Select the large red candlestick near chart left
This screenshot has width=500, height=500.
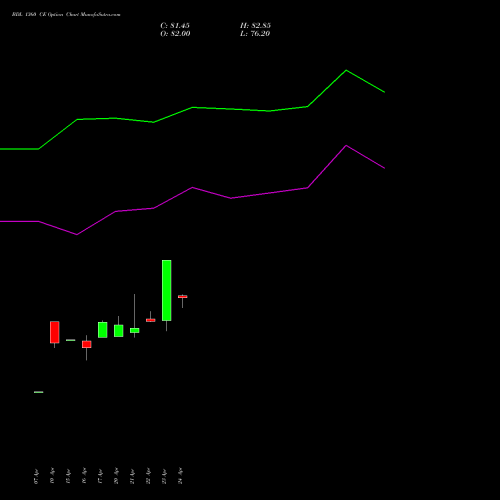pyautogui.click(x=55, y=332)
